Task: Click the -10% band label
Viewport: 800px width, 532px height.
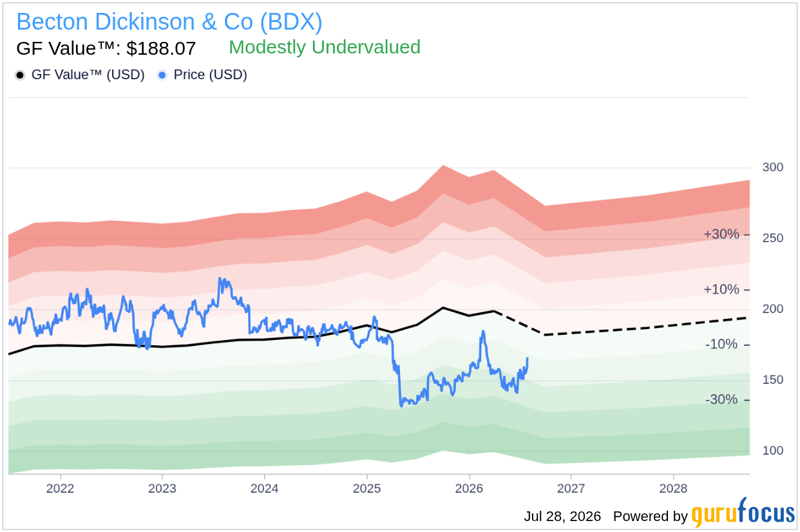Action: [721, 345]
